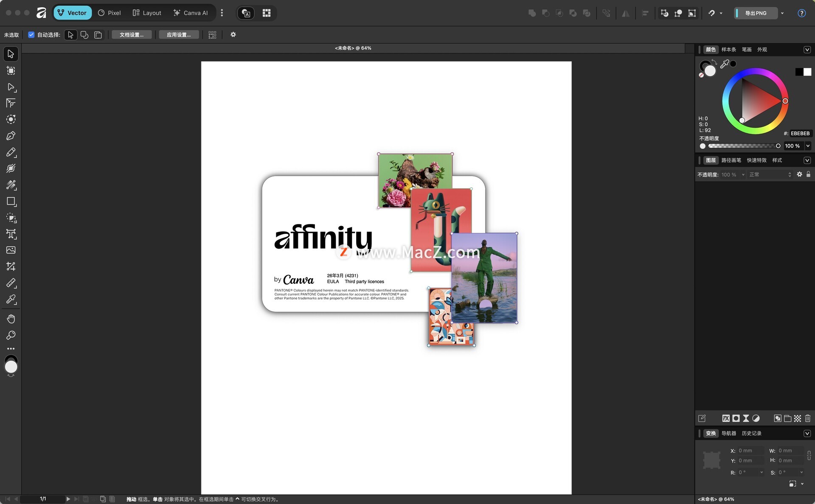Toggle aspect ratio link in Transform panel
This screenshot has width=815, height=504.
click(x=809, y=455)
